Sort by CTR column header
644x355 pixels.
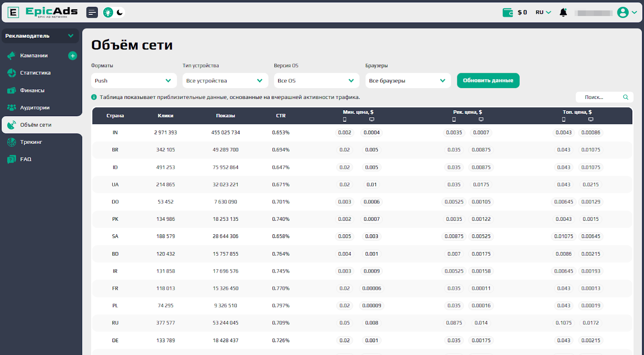[x=281, y=116]
